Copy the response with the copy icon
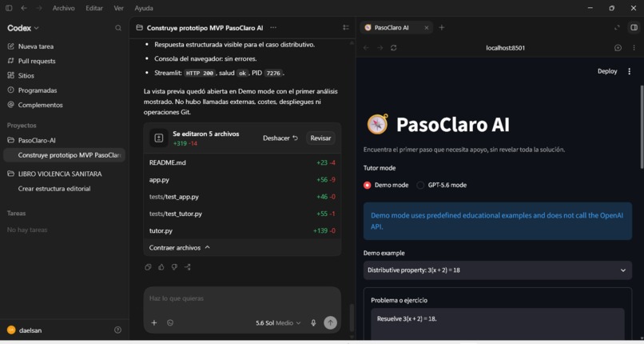Image resolution: width=644 pixels, height=344 pixels. 148,267
